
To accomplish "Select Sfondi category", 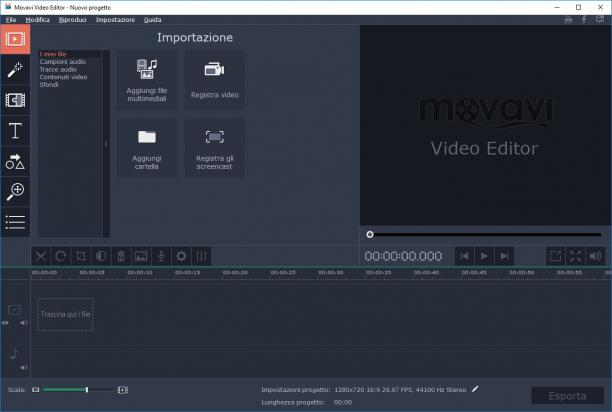I will 49,84.
